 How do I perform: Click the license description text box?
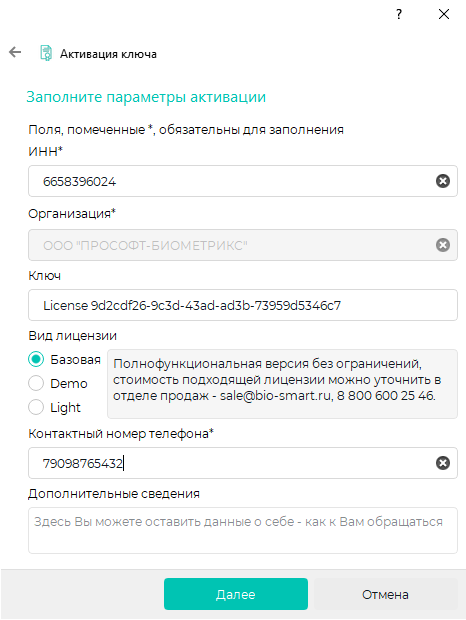pos(282,384)
